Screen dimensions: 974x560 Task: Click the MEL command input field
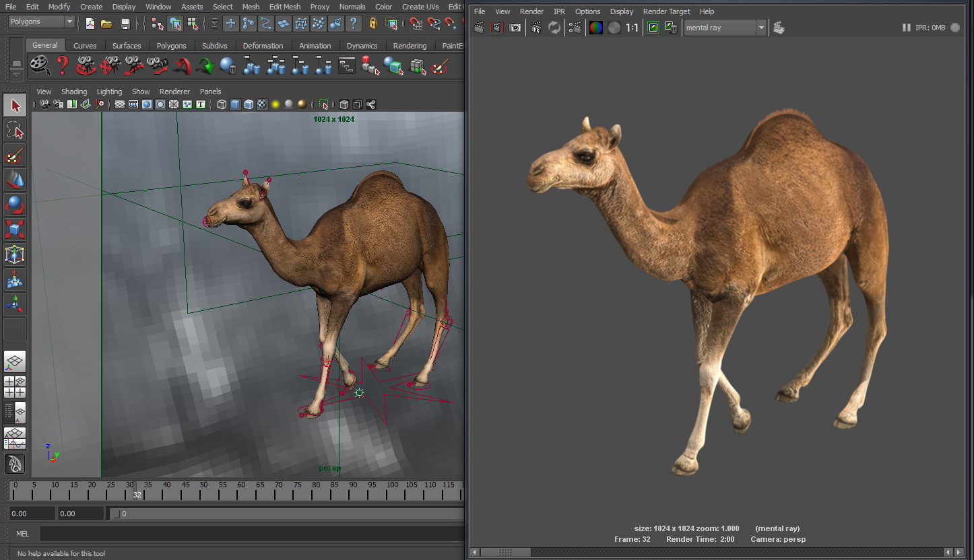coord(252,534)
